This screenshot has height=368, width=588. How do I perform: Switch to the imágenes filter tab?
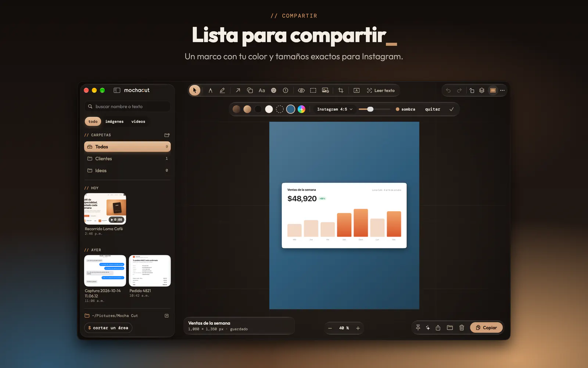point(114,121)
